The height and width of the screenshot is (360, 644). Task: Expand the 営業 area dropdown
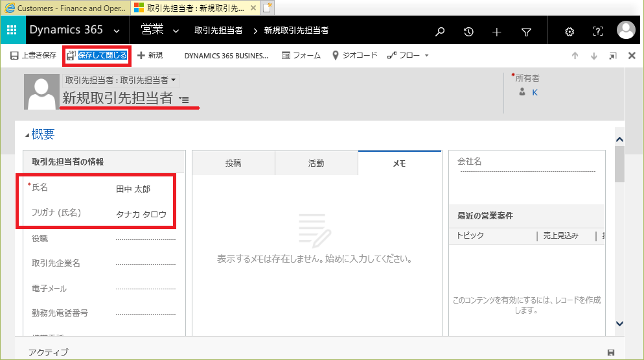click(176, 31)
